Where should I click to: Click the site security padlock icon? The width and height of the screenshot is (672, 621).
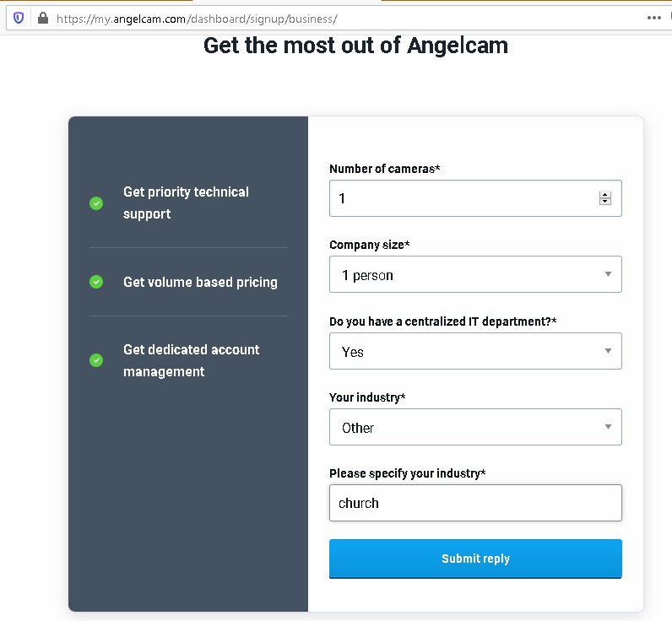(x=42, y=18)
